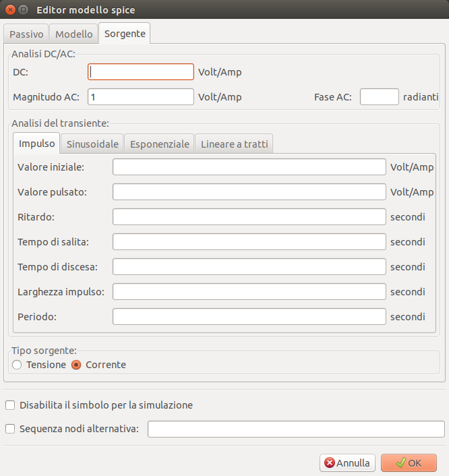Enable Disabilita il simbolo per la simulazione
The image size is (449, 476).
click(x=10, y=405)
